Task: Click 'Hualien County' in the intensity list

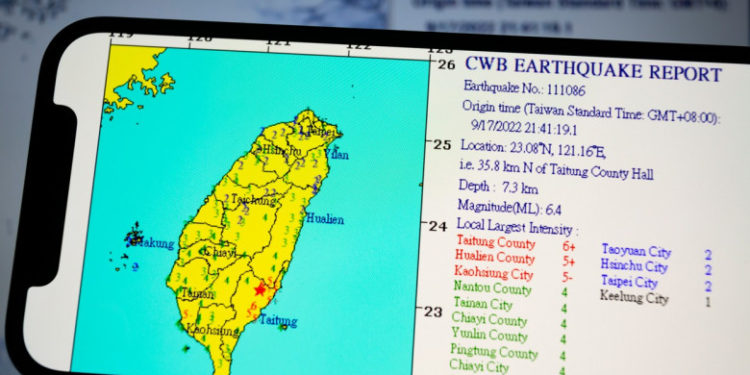Action: pos(495,257)
